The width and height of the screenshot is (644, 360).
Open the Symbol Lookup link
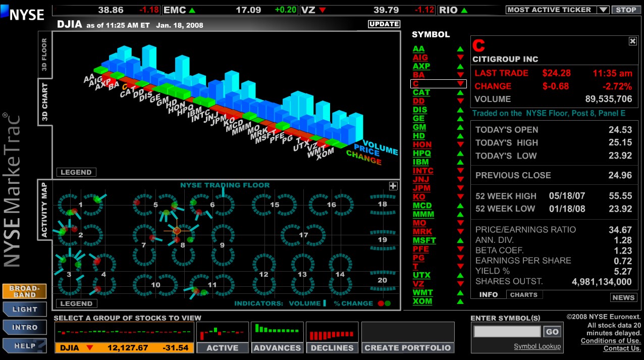(537, 346)
